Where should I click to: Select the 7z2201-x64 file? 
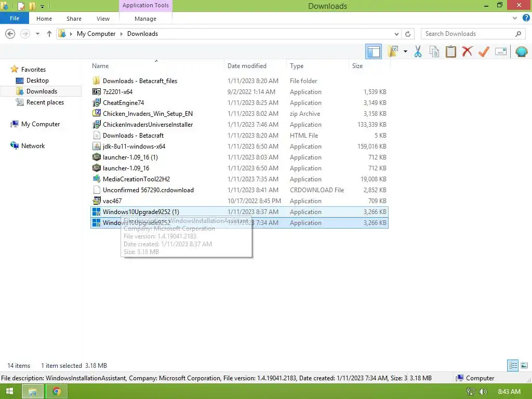pos(239,91)
